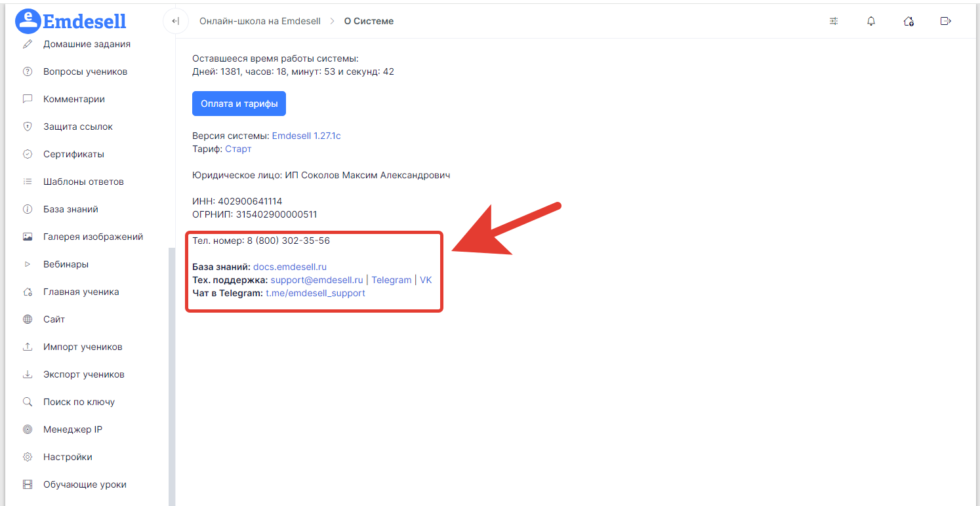This screenshot has width=980, height=506.
Task: Click the Старт tariff link
Action: pyautogui.click(x=238, y=149)
